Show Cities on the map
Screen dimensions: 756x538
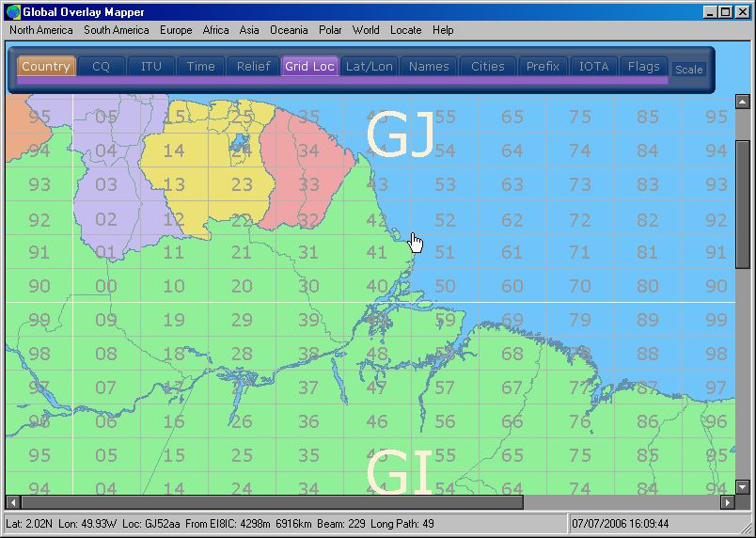tap(487, 67)
